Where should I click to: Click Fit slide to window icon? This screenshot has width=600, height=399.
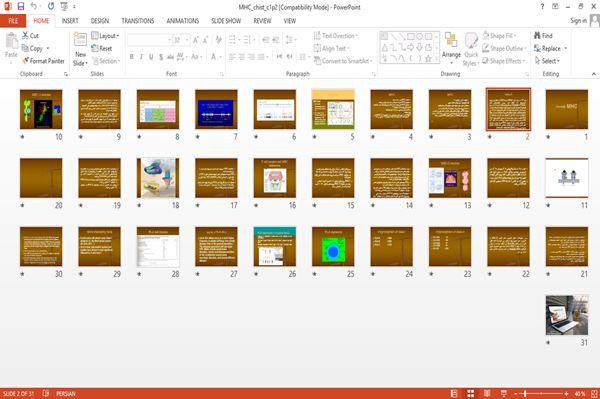[594, 393]
